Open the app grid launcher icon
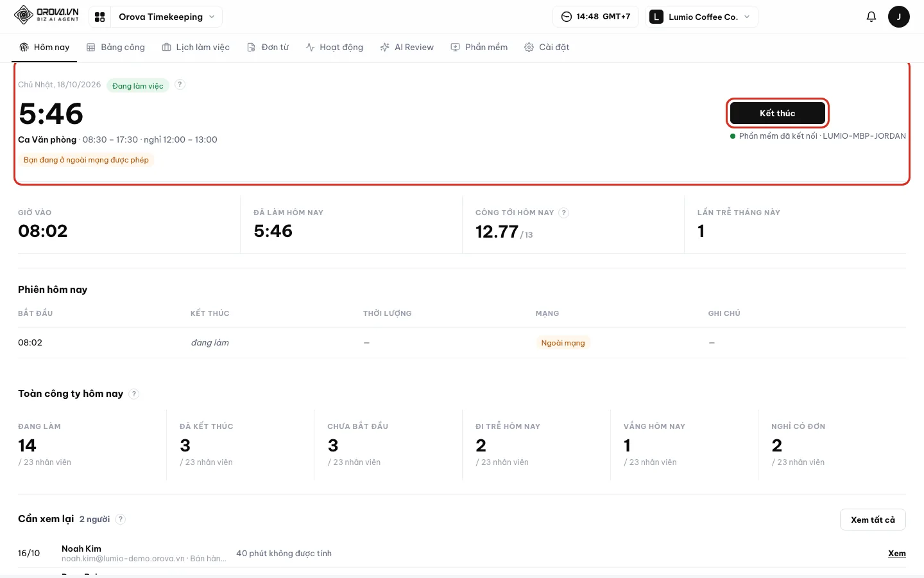 pos(100,17)
